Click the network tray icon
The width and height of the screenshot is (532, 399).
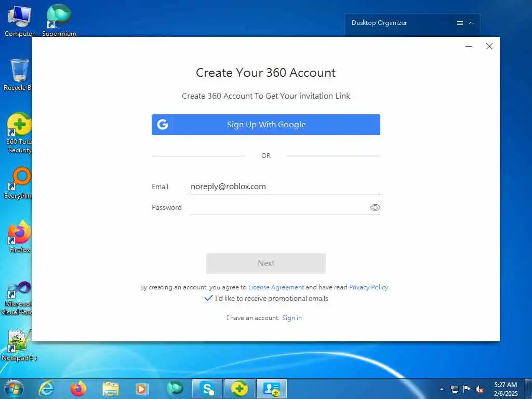454,389
